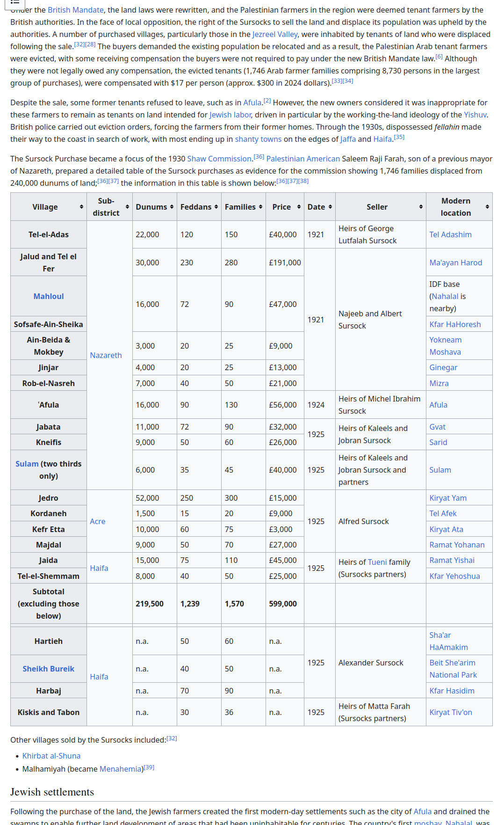Follow the Jewish labor link
Image resolution: width=504 pixels, height=825 pixels.
230,115
